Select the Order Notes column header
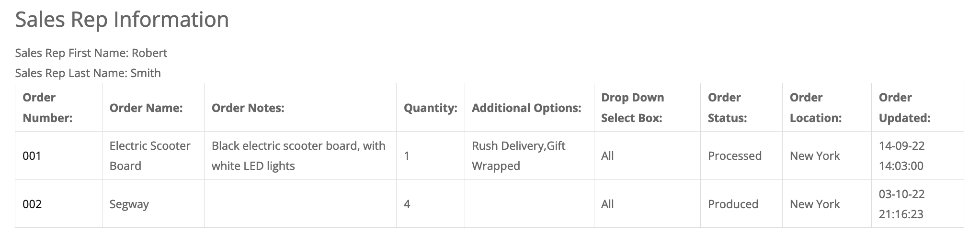This screenshot has height=245, width=980. click(248, 108)
